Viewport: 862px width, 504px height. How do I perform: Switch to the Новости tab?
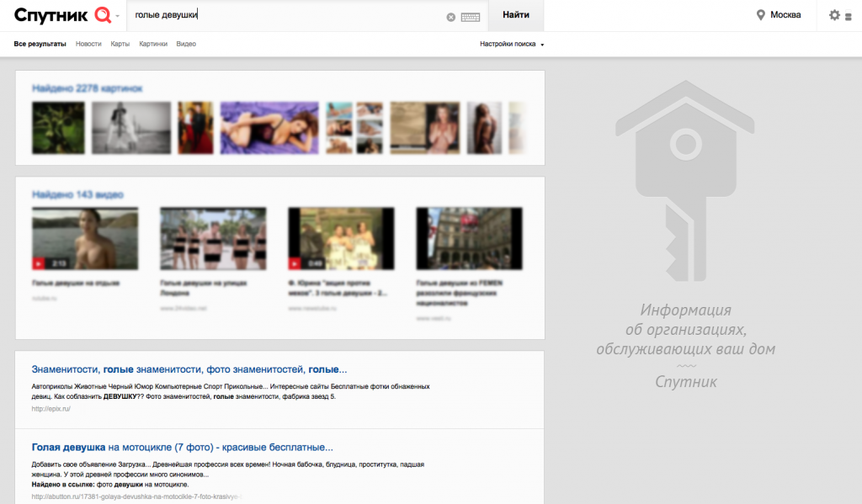click(88, 44)
